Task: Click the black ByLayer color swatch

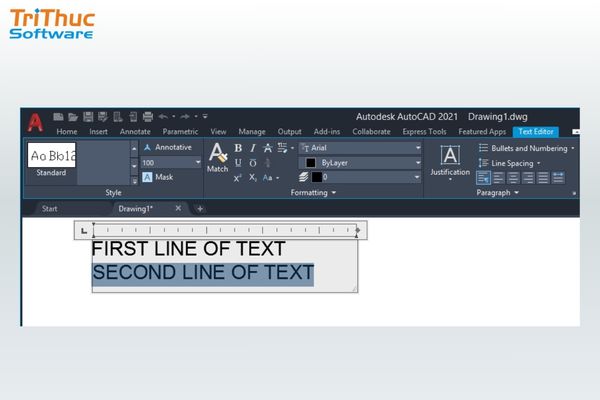Action: tap(311, 163)
